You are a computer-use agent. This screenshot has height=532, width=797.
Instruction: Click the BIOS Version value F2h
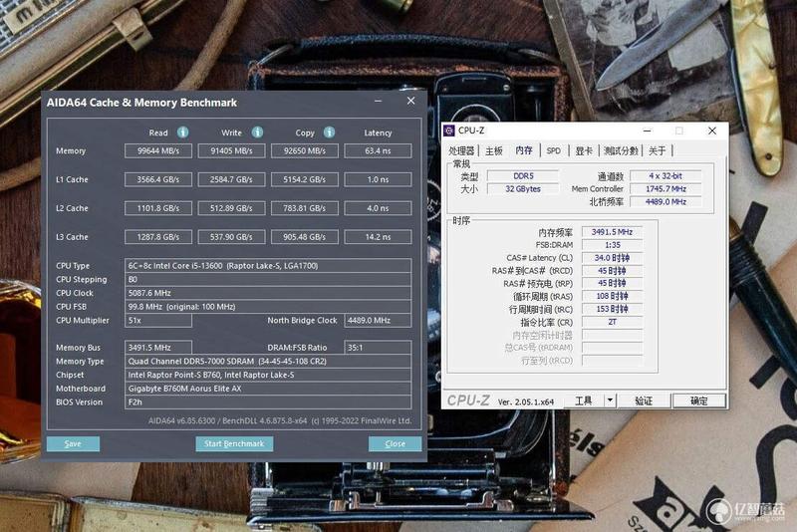tap(268, 401)
